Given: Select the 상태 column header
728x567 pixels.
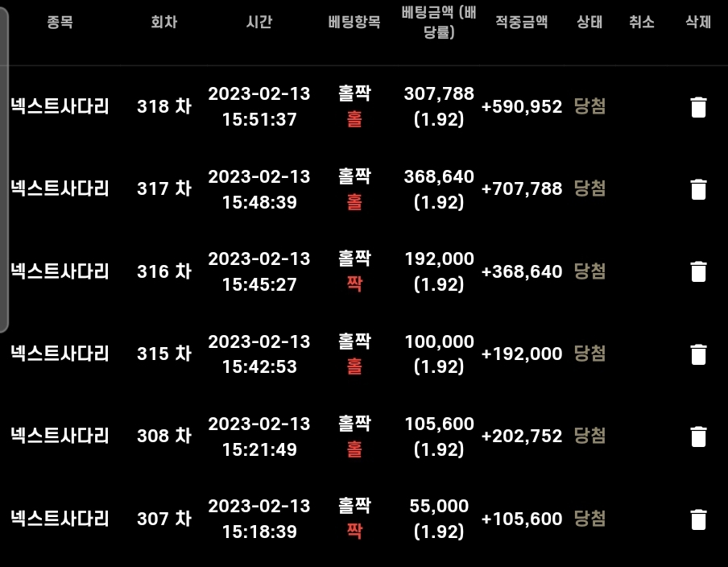Looking at the screenshot, I should coord(589,22).
